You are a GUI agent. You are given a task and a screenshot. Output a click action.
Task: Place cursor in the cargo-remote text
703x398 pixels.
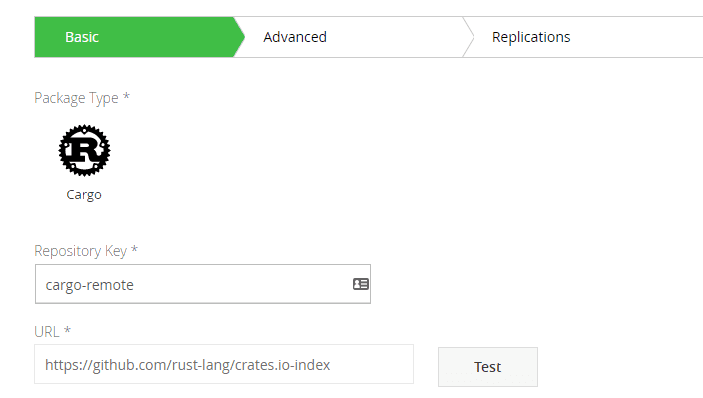point(90,285)
